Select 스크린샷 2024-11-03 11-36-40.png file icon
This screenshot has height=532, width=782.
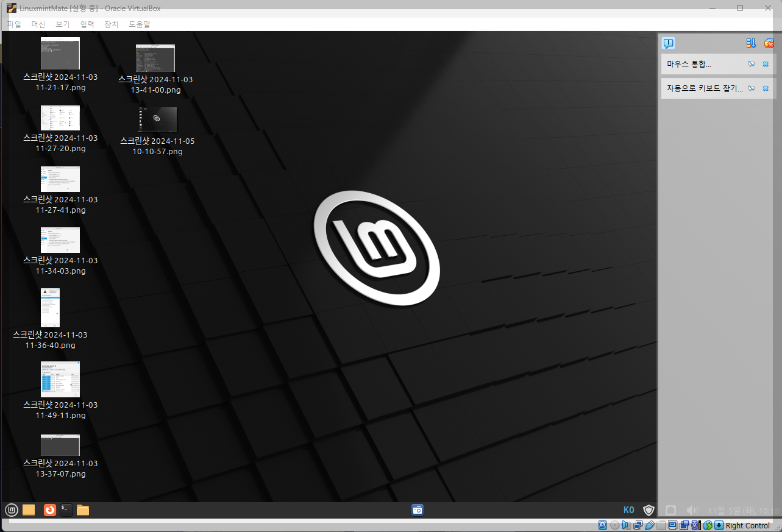point(50,308)
